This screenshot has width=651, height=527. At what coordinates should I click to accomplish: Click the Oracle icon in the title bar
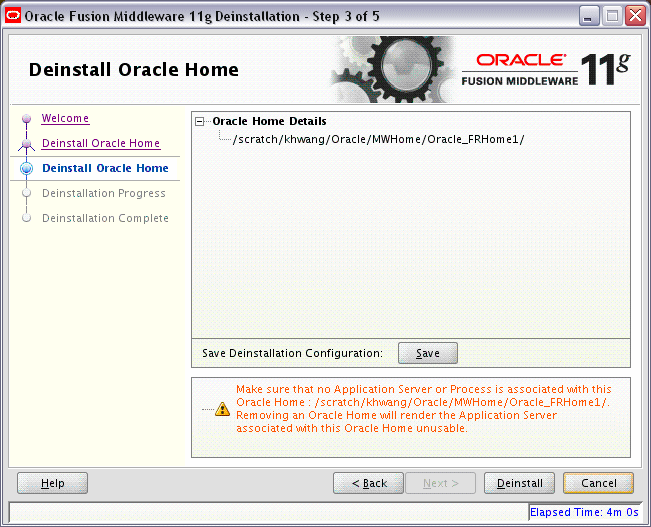pyautogui.click(x=13, y=16)
